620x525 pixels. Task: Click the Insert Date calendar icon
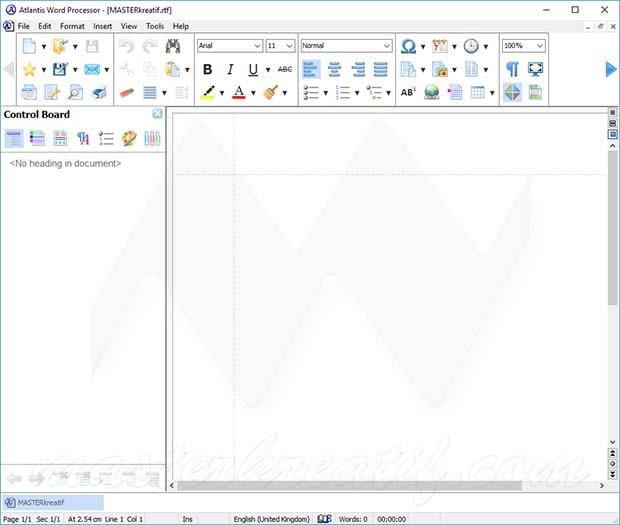click(x=439, y=46)
